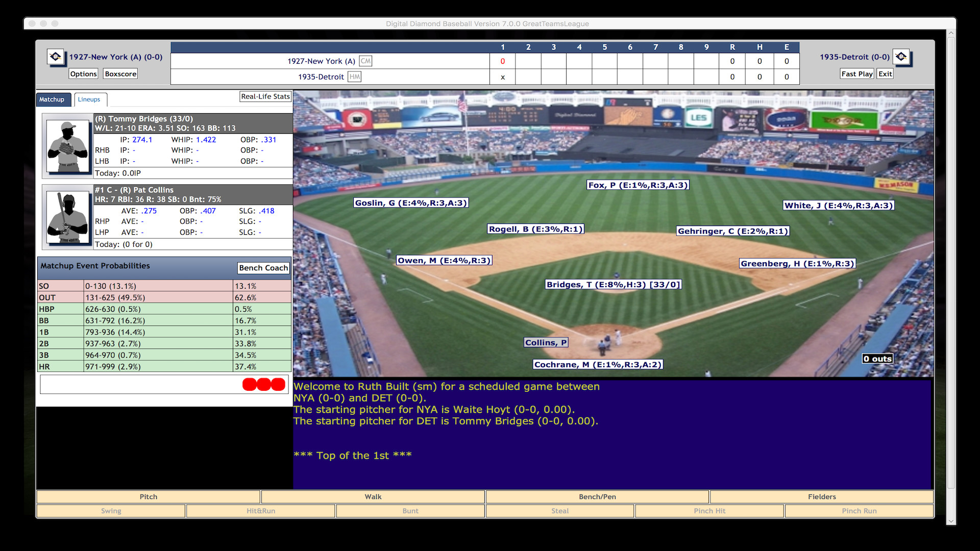Viewport: 980px width, 551px height.
Task: Select the Steal action button
Action: pos(560,511)
